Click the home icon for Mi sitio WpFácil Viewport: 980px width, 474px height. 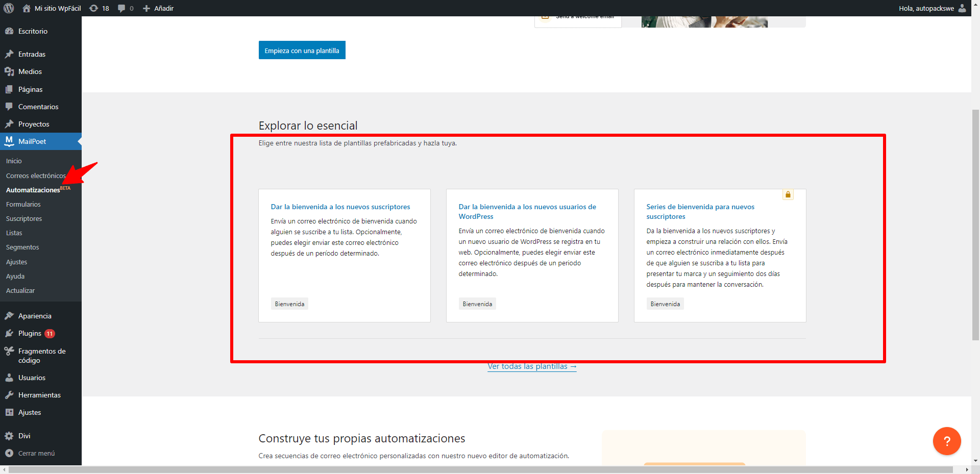pos(27,8)
